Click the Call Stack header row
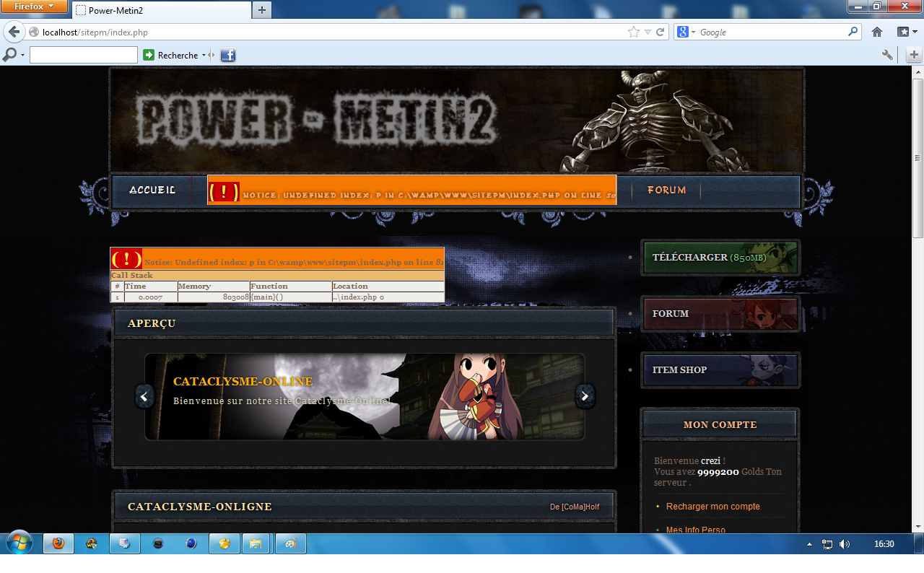This screenshot has height=573, width=924. (277, 276)
